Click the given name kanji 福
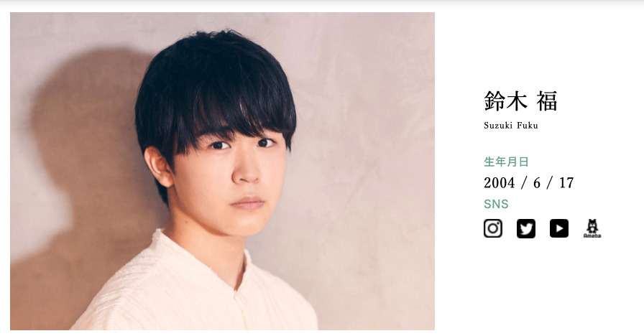 click(x=547, y=101)
